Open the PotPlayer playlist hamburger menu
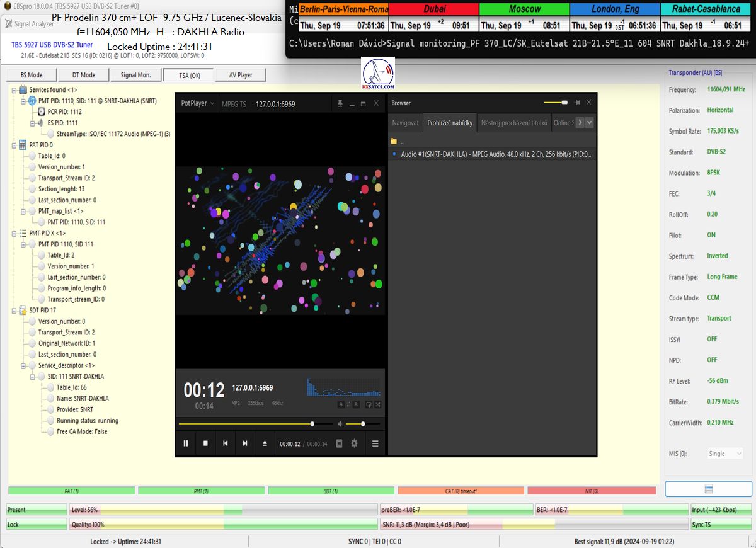 375,443
